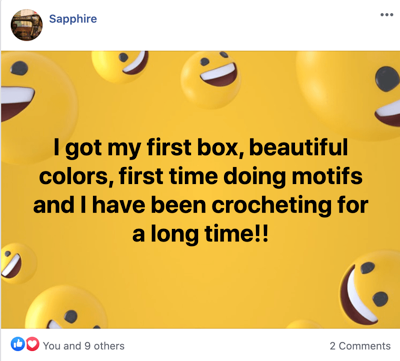Click the word 'motifs' in the post
Viewport: 400px width, 361px height.
(327, 176)
